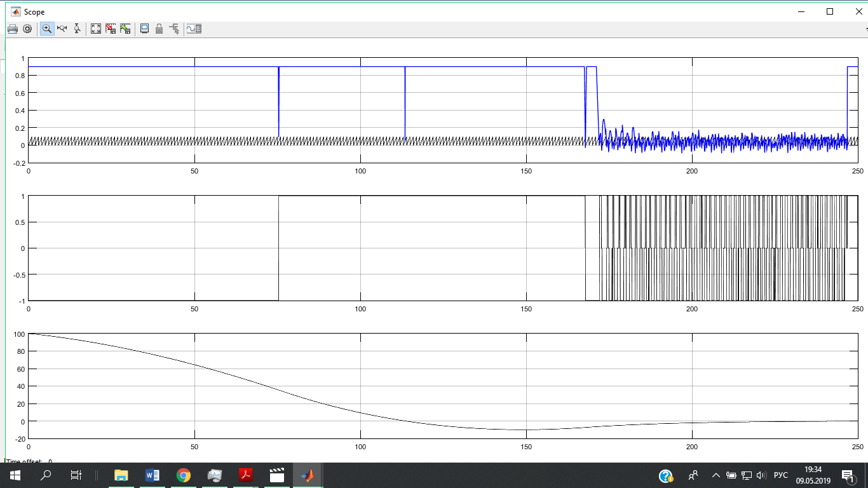Open the Windows Start menu
Image resolution: width=868 pixels, height=488 pixels.
[x=15, y=475]
